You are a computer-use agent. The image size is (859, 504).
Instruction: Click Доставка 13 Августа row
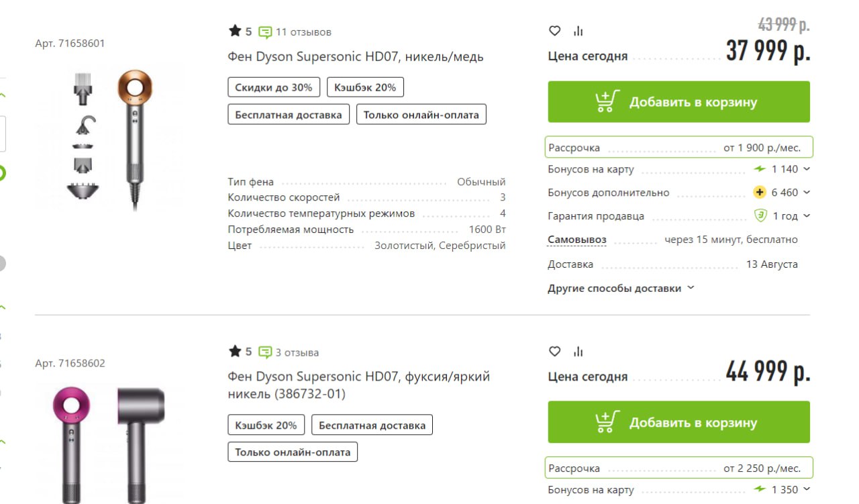[672, 264]
